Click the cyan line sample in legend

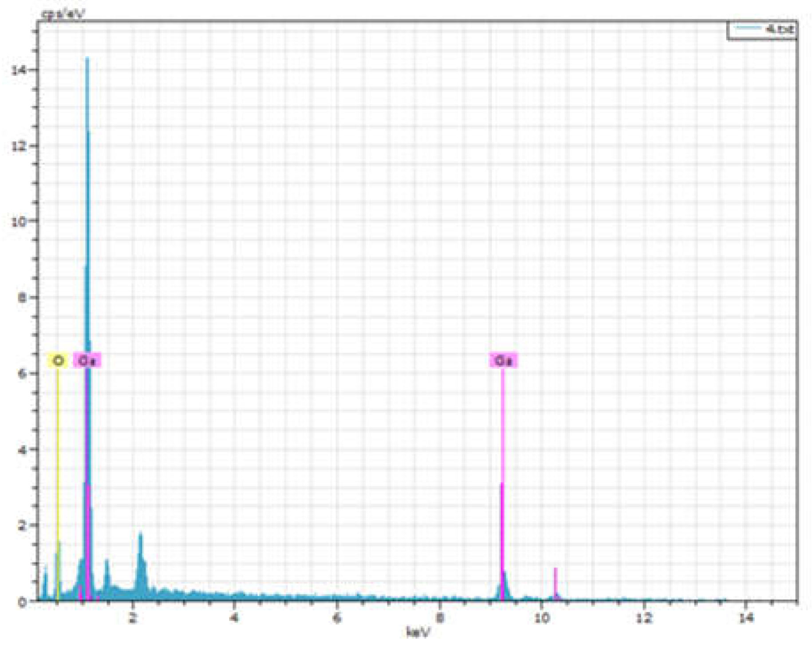748,29
